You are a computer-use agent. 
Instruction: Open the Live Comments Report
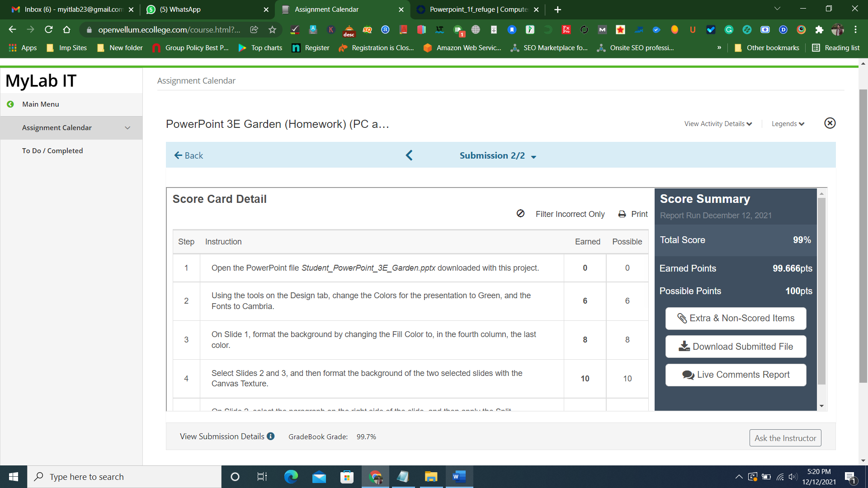(x=736, y=375)
